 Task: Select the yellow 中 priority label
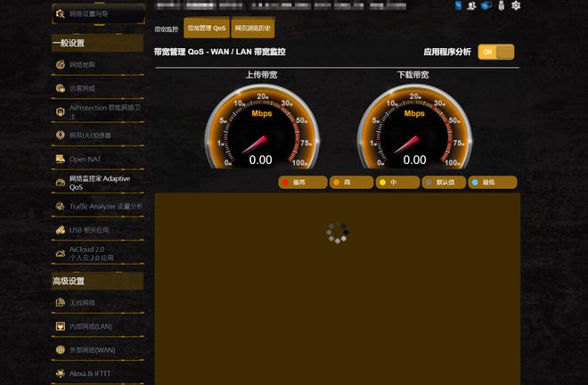398,182
